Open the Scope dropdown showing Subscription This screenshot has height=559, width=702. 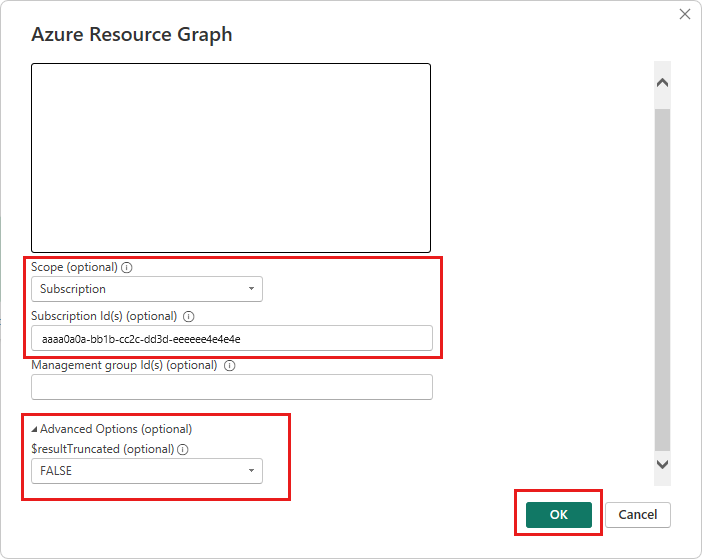[147, 289]
